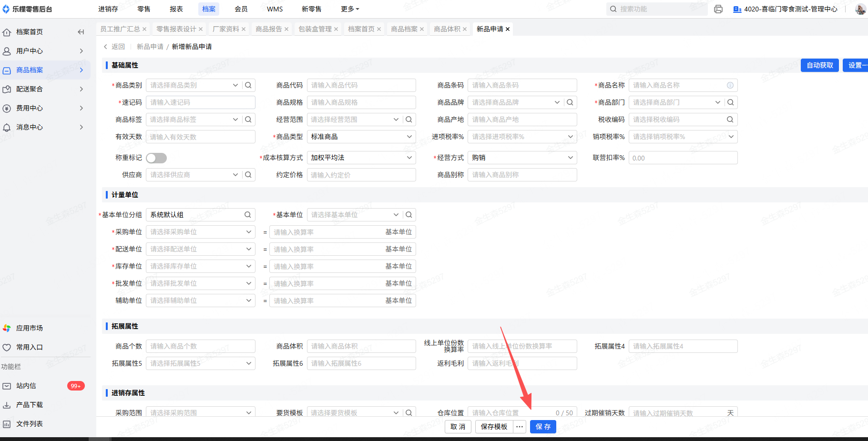The image size is (868, 441).
Task: Open 应用市场 from the sidebar icon
Action: coord(7,328)
